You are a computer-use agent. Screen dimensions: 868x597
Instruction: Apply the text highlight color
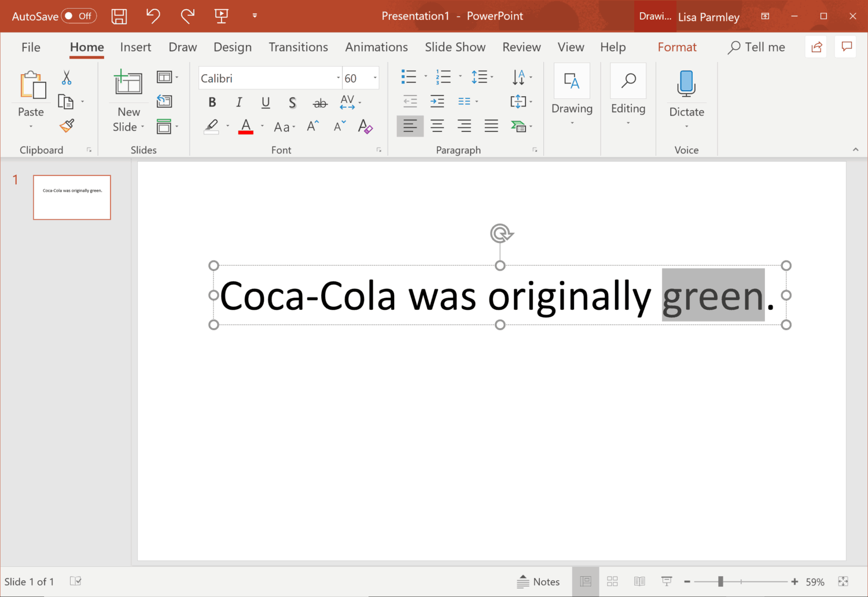click(212, 126)
